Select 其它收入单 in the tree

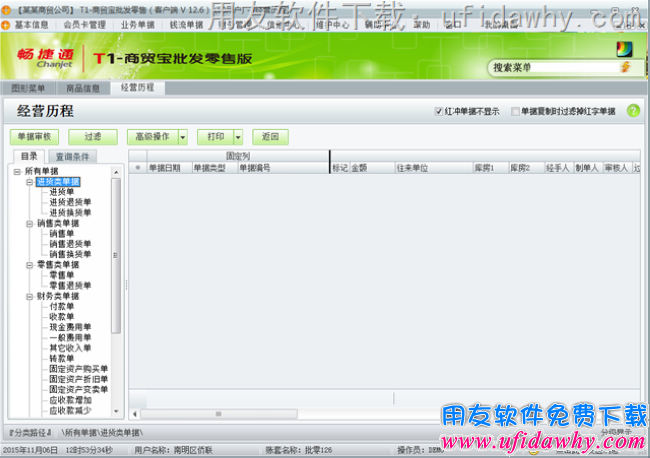tap(70, 348)
